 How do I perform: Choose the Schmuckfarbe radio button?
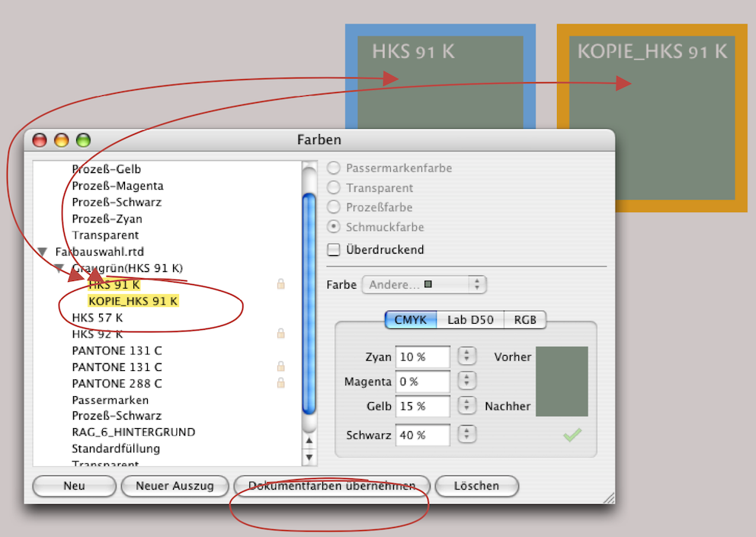tap(334, 227)
